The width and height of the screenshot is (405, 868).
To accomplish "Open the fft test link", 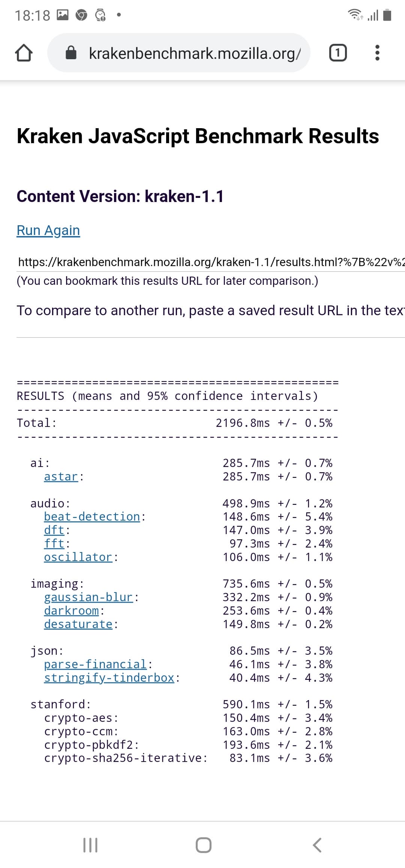I will (x=54, y=544).
